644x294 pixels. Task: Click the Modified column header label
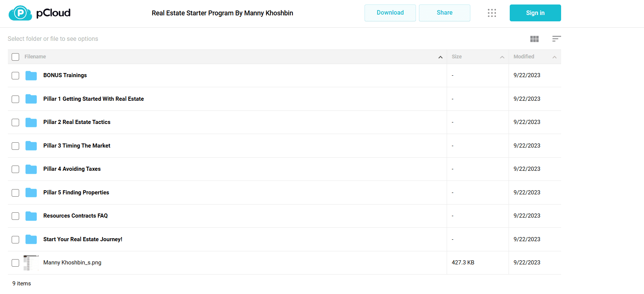pos(524,57)
